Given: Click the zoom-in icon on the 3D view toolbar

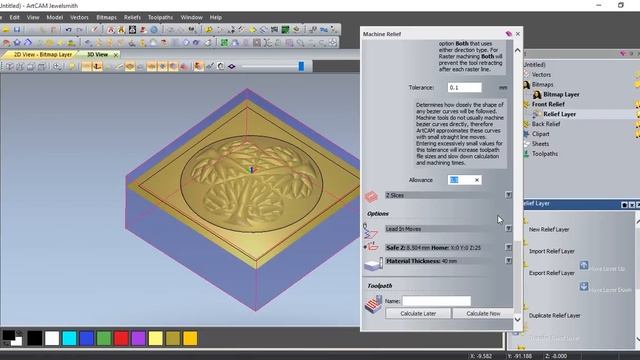Looking at the screenshot, I should tap(57, 66).
